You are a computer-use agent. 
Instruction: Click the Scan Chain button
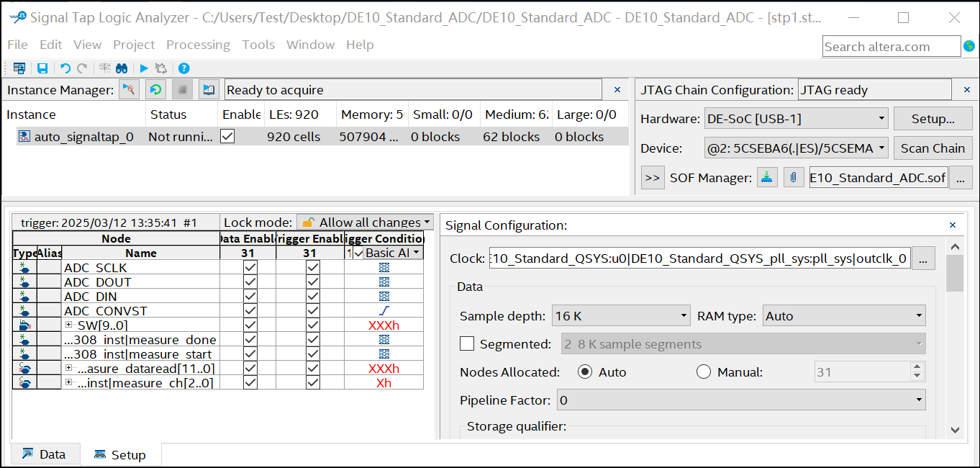coord(933,148)
